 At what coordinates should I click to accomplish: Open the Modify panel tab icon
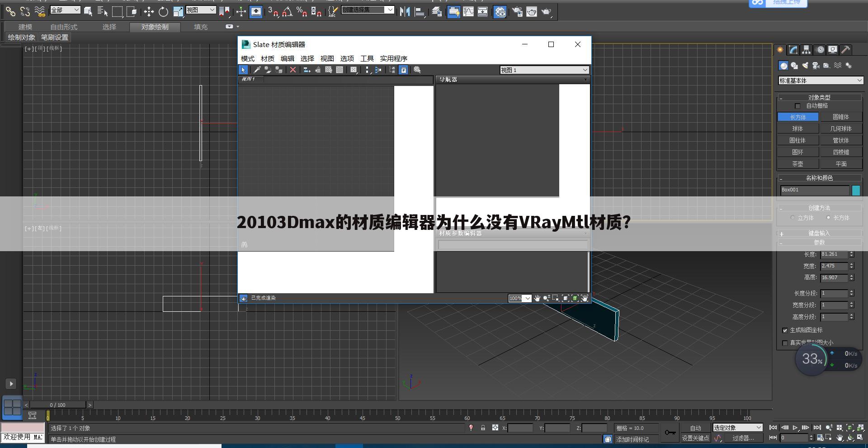tap(793, 50)
